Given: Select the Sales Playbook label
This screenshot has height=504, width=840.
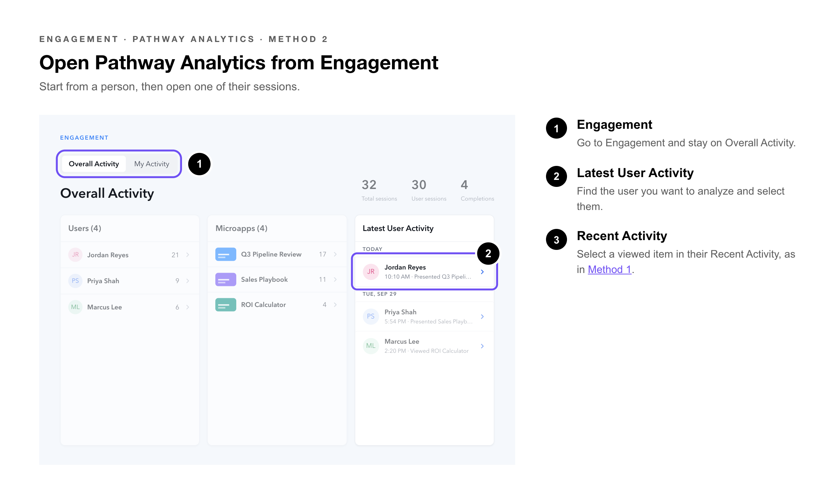Looking at the screenshot, I should pyautogui.click(x=264, y=279).
